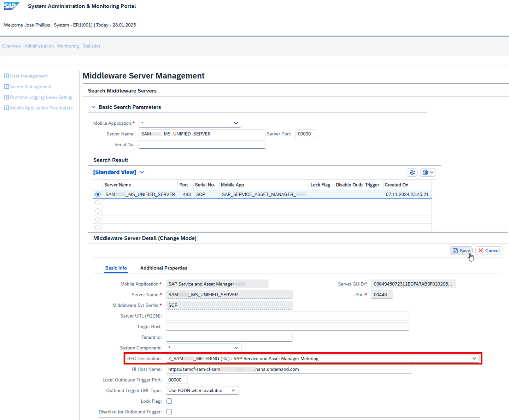This screenshot has width=509, height=420.
Task: Collapse Basic Search Parameters section
Action: (x=93, y=107)
